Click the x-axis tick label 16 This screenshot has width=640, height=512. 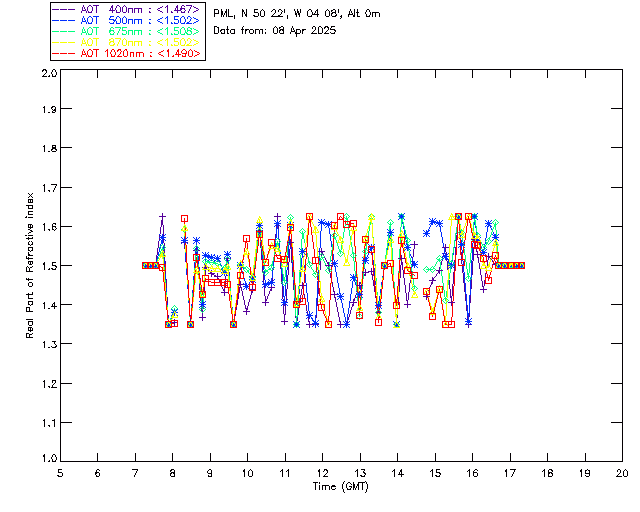pyautogui.click(x=472, y=473)
